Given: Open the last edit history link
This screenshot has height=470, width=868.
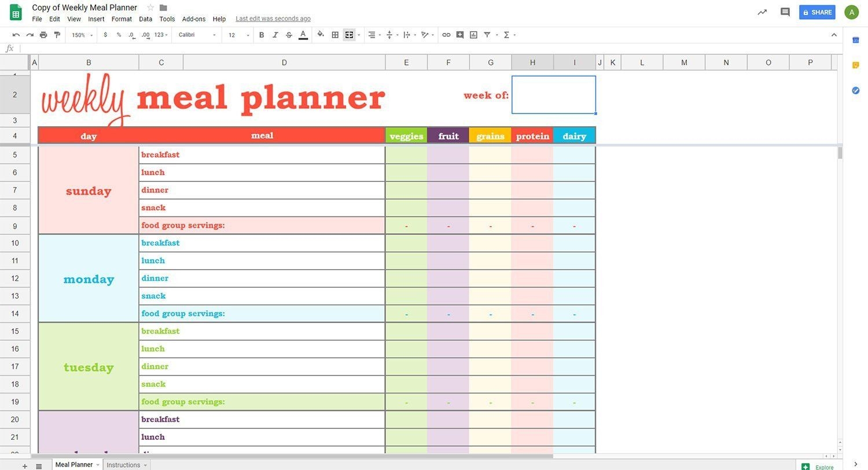Looking at the screenshot, I should tap(273, 19).
